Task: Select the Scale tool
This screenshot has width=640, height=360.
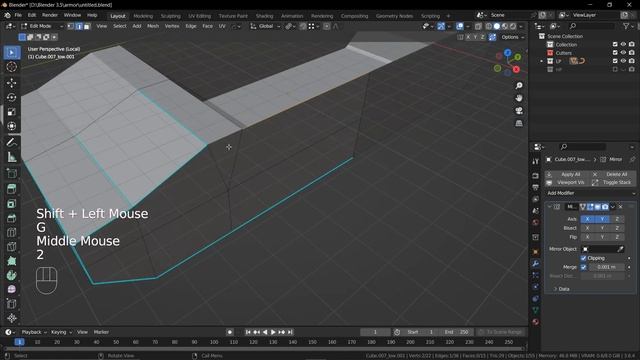Action: coord(12,112)
